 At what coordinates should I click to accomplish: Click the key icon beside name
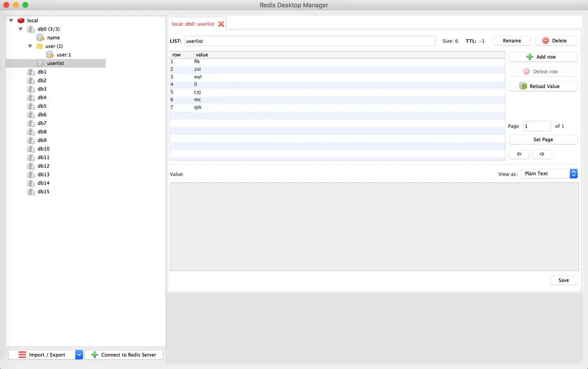[x=40, y=38]
